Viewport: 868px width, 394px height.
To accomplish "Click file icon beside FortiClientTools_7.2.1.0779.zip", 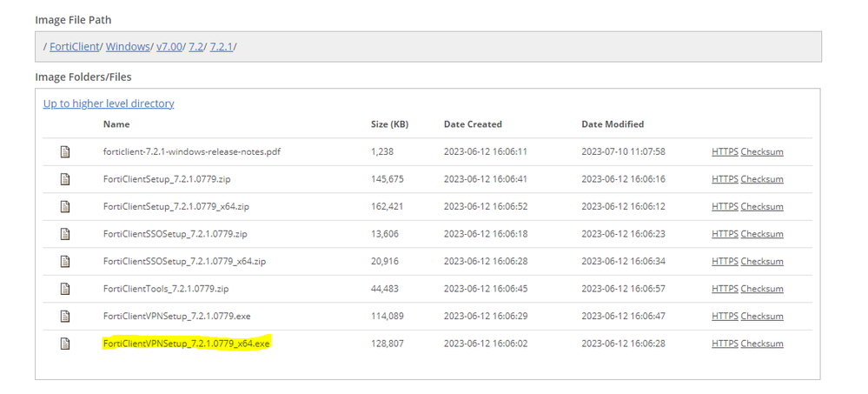I will click(64, 289).
